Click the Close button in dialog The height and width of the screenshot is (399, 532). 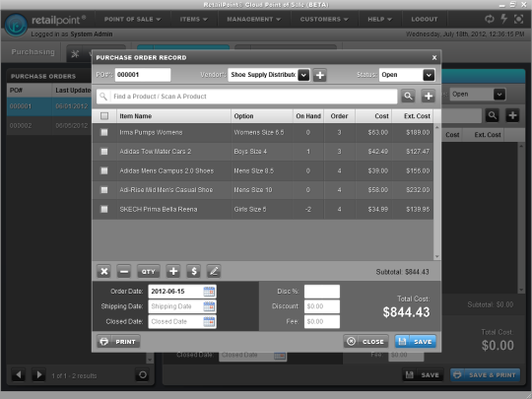point(366,341)
